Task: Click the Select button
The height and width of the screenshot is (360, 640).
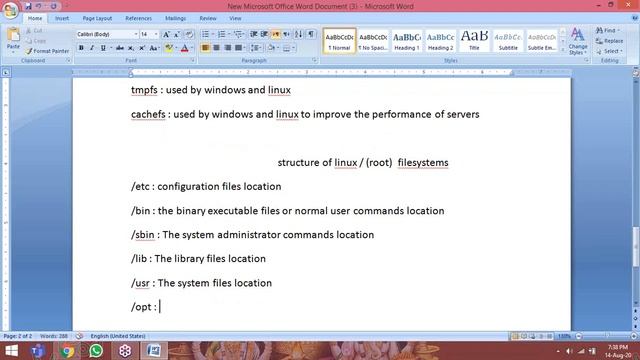Action: pyautogui.click(x=609, y=51)
